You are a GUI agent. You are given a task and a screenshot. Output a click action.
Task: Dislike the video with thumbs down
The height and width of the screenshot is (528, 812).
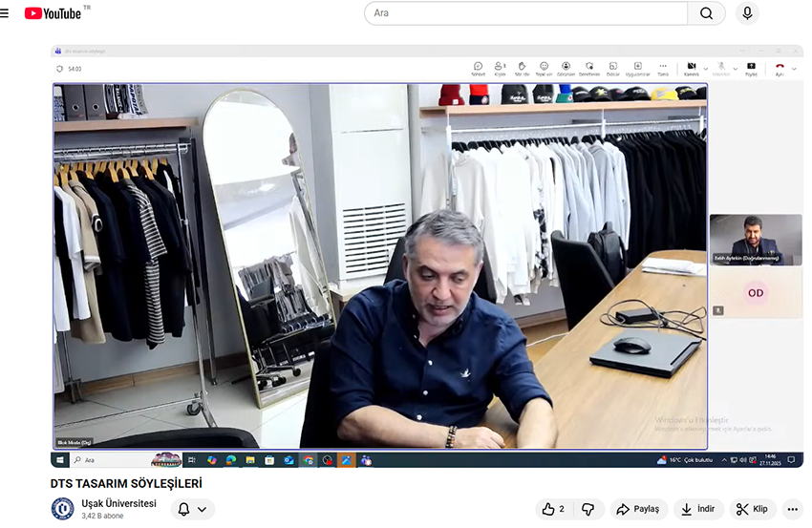pyautogui.click(x=588, y=509)
